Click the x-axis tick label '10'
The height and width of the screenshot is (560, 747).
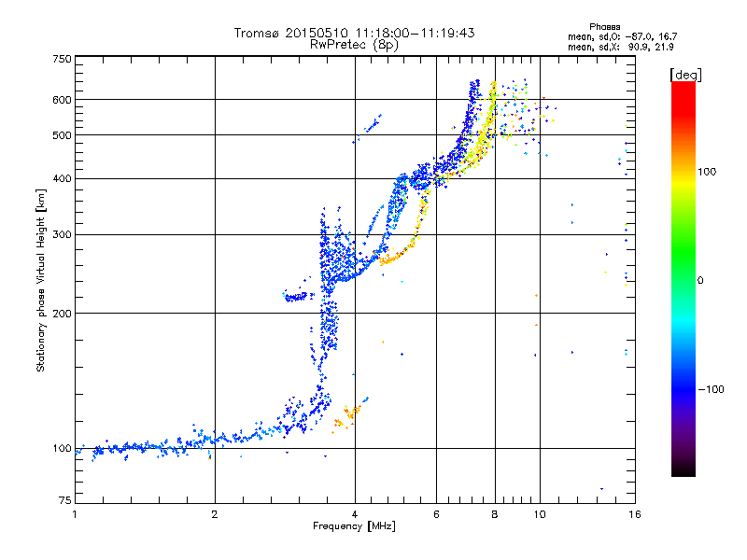[x=540, y=514]
